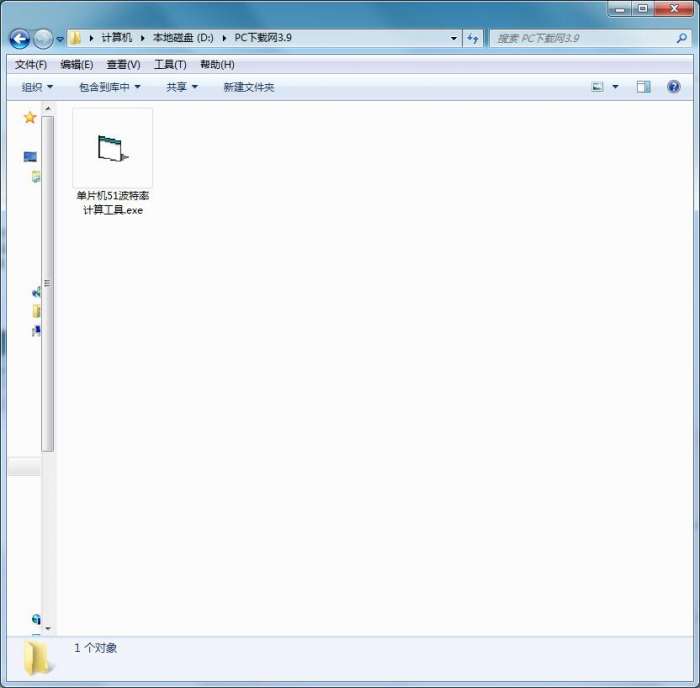The width and height of the screenshot is (700, 688).
Task: Click the sidebar scrollbar up arrow
Action: coord(48,108)
